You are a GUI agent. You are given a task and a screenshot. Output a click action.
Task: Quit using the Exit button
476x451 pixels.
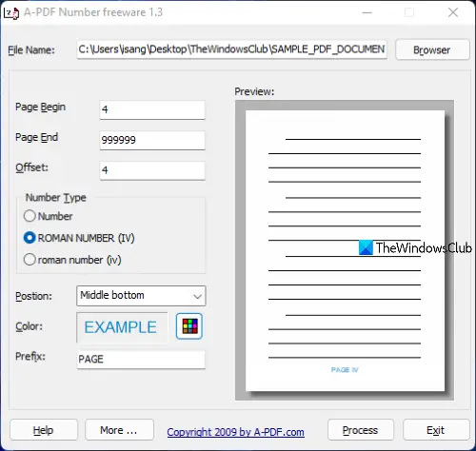pyautogui.click(x=436, y=430)
